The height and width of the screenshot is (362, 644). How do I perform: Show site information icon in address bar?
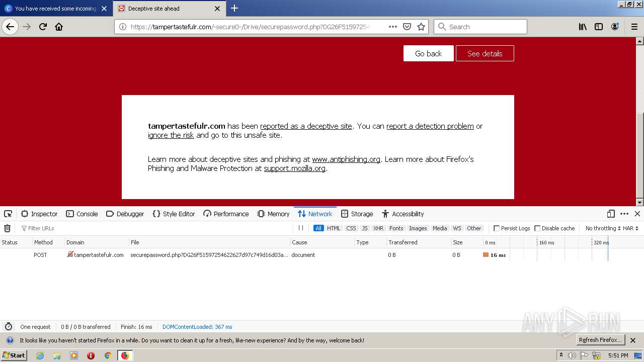[123, 27]
